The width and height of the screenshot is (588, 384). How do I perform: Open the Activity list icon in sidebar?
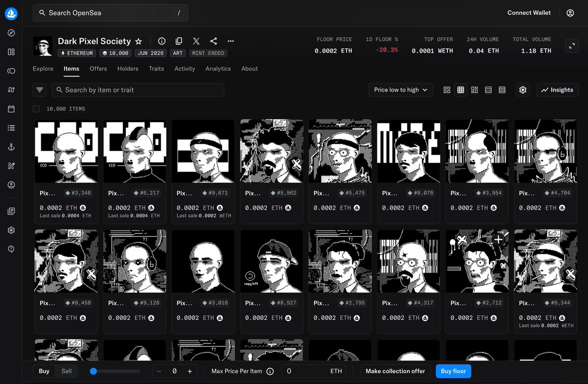coord(11,128)
